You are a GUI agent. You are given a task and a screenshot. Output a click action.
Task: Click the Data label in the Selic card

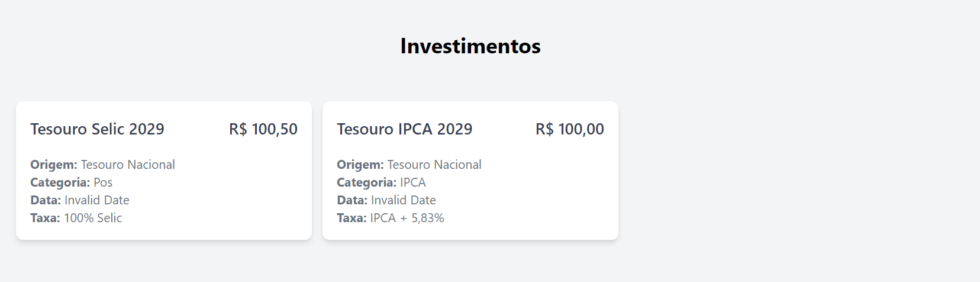point(46,200)
